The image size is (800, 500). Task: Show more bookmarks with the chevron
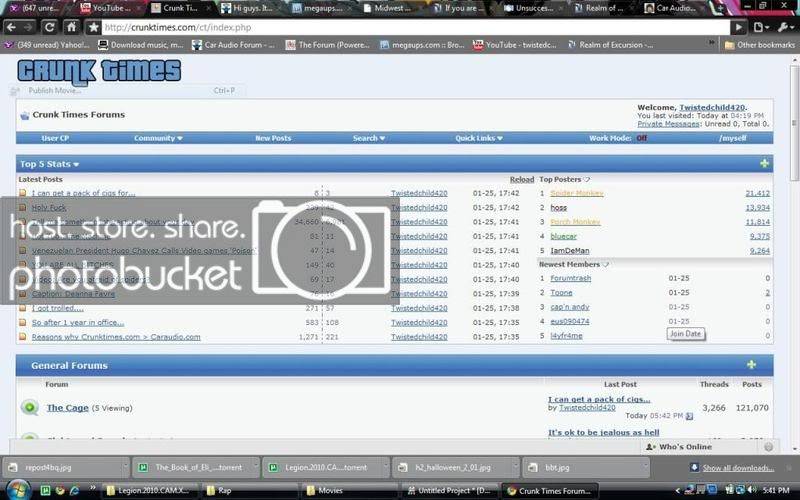coord(712,44)
